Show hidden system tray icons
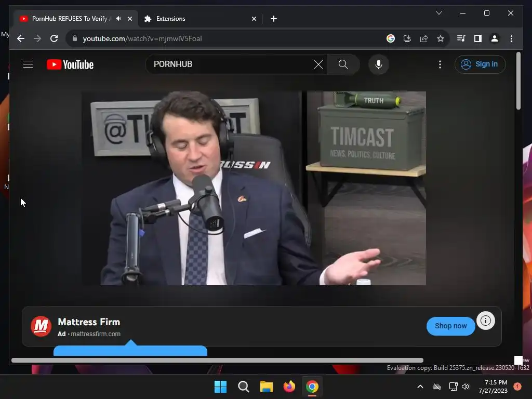532x399 pixels. (420, 387)
